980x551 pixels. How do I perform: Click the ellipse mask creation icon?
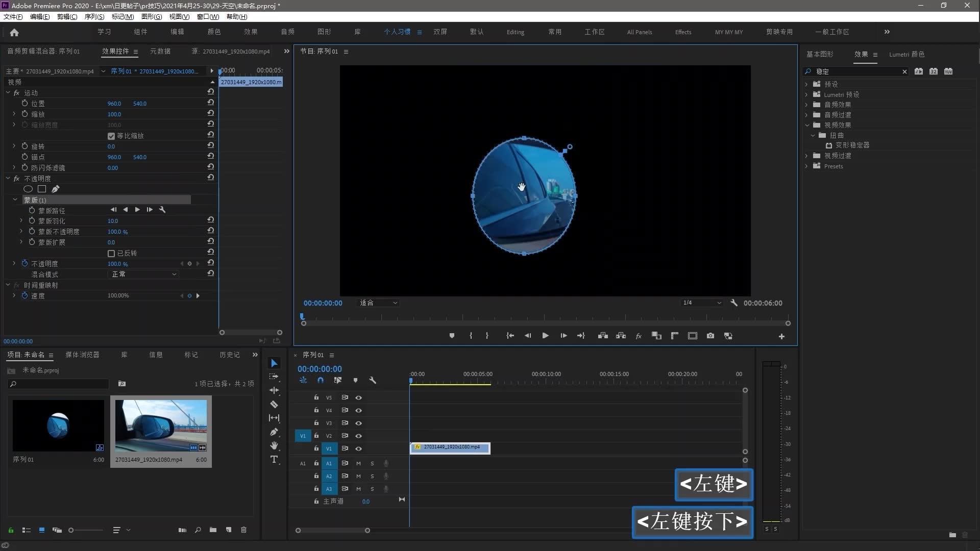[28, 189]
